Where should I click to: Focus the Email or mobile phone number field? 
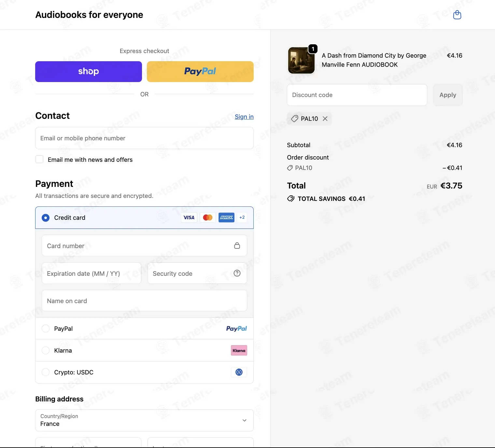pyautogui.click(x=144, y=138)
